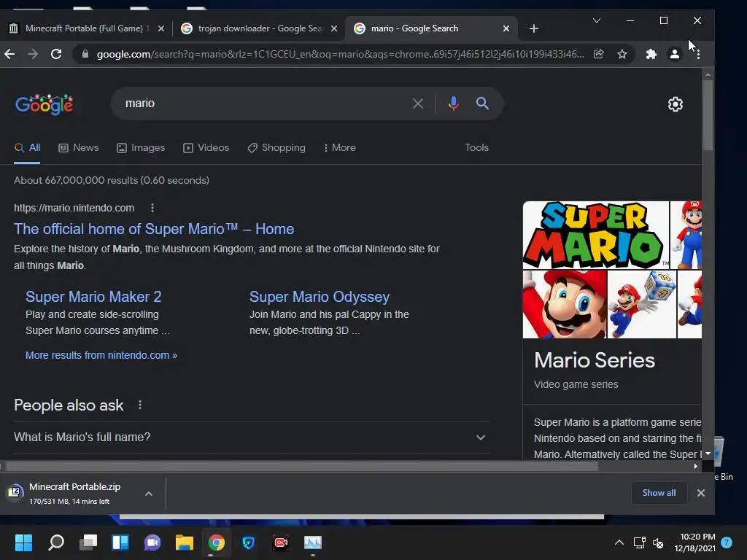Click the Google holiday logo
Image resolution: width=747 pixels, height=560 pixels.
(44, 104)
